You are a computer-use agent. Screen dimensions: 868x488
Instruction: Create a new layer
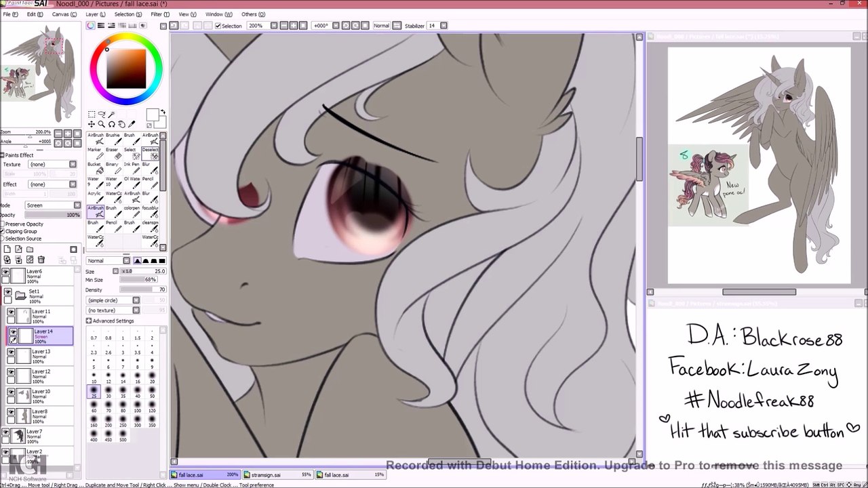7,249
